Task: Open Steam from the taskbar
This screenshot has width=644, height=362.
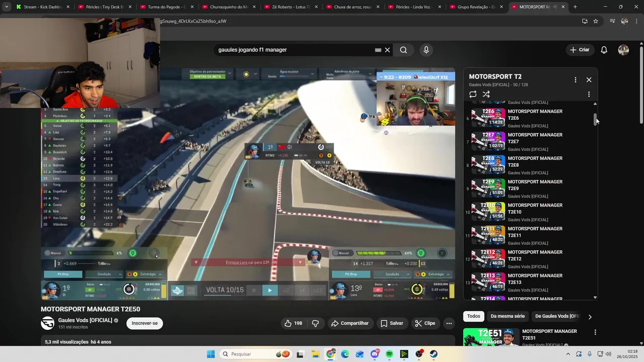Action: point(434,354)
